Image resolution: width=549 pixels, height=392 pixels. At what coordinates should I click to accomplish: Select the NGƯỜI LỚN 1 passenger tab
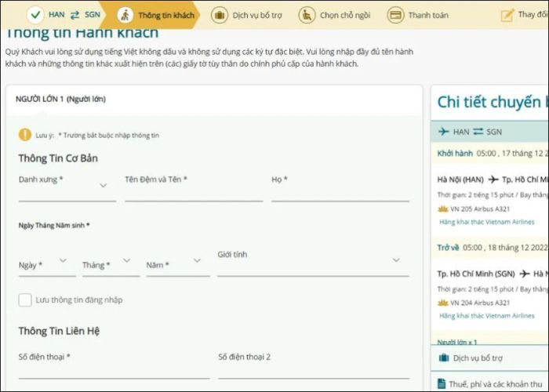[60, 99]
